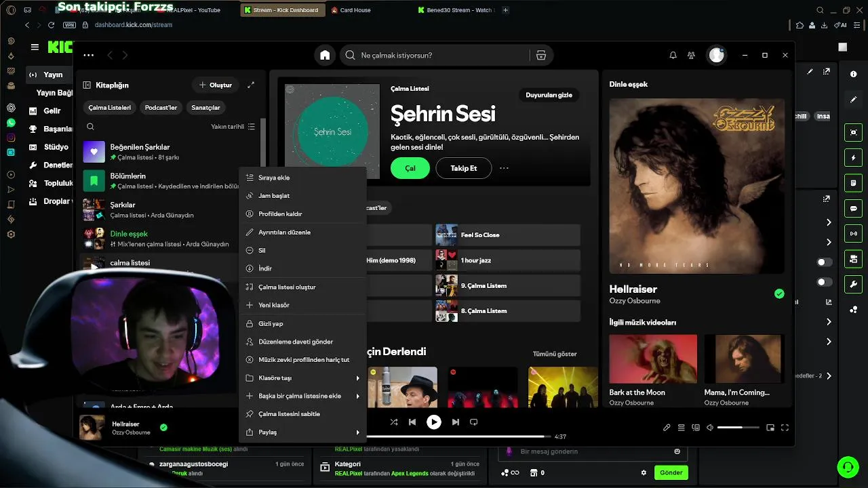Filter library by Podcast'ler chip

[x=161, y=107]
